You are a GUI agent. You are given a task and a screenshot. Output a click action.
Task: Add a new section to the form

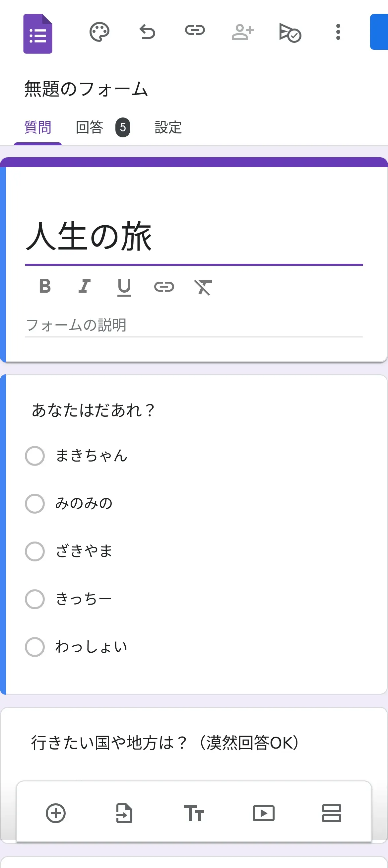[332, 813]
